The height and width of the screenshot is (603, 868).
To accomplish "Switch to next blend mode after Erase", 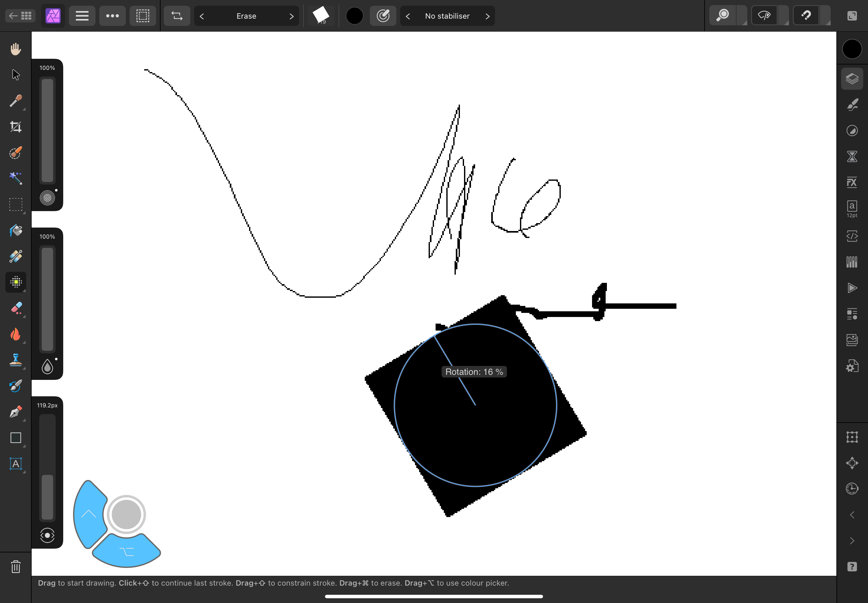I will (x=291, y=16).
